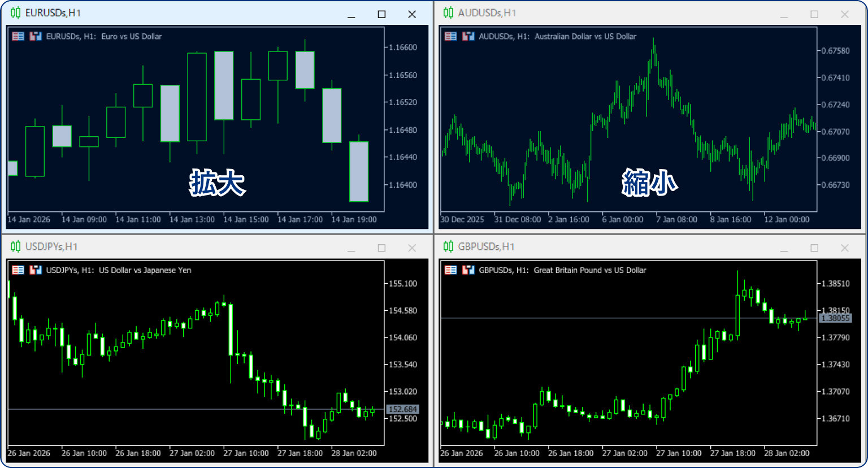Click the GBPUSDs window title bar chart icon
Screen dimensions: 868x468
(448, 246)
